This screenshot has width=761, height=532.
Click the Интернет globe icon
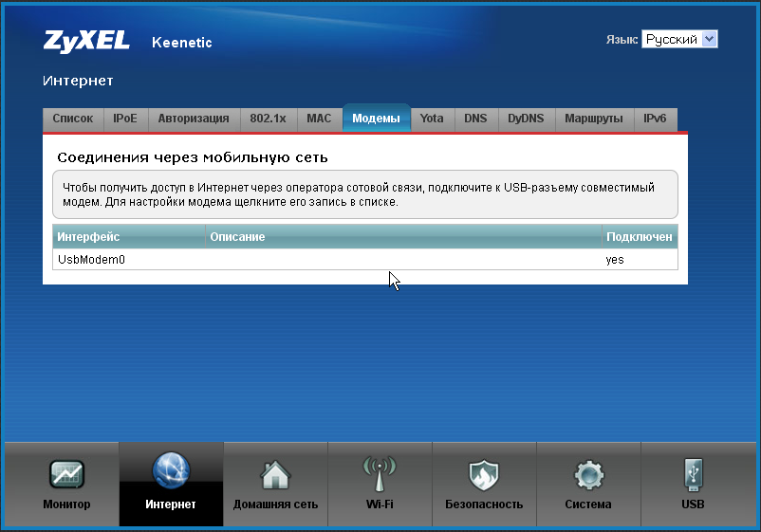pos(171,471)
